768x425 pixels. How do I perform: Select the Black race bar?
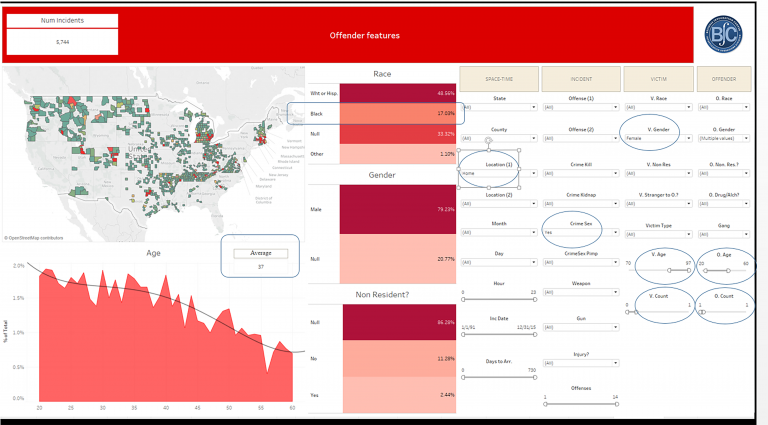pyautogui.click(x=398, y=114)
